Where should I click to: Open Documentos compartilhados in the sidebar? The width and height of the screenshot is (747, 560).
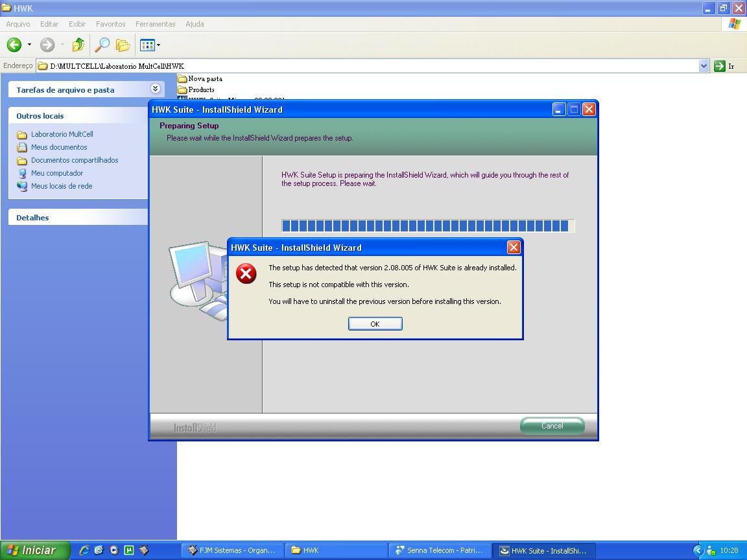point(75,160)
